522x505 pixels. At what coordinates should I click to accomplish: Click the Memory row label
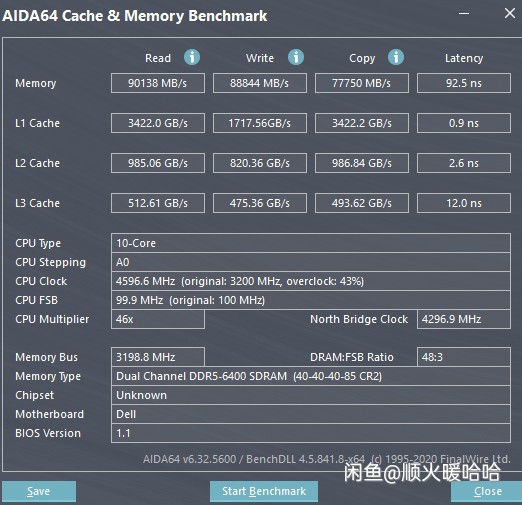click(x=36, y=83)
